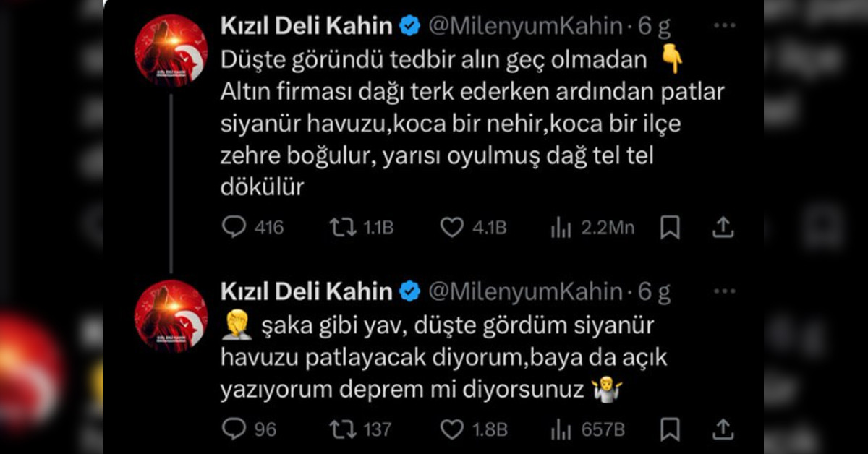
Task: Open the 6 g timestamp on second tweet
Action: point(655,292)
